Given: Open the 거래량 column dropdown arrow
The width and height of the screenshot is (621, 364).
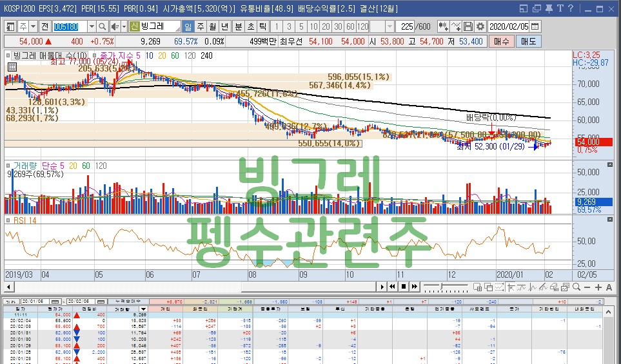Looking at the screenshot, I should pyautogui.click(x=143, y=309).
